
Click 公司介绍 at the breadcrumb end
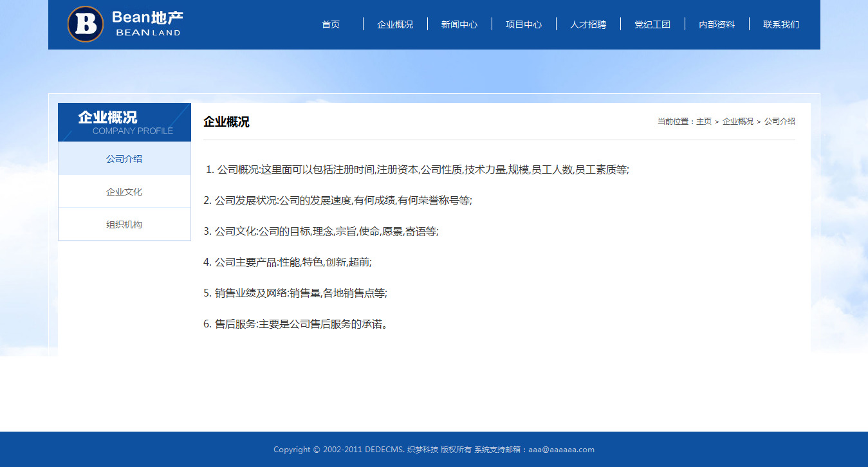[779, 122]
